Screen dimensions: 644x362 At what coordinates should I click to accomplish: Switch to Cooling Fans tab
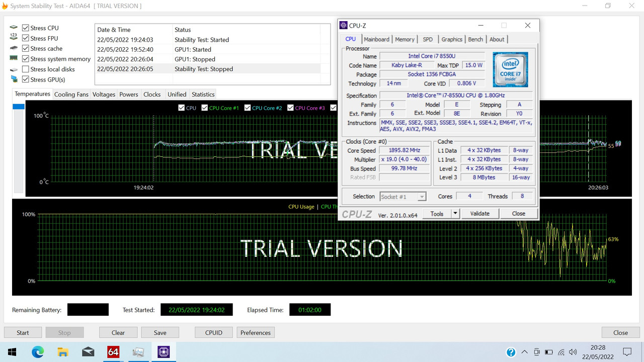pos(71,94)
